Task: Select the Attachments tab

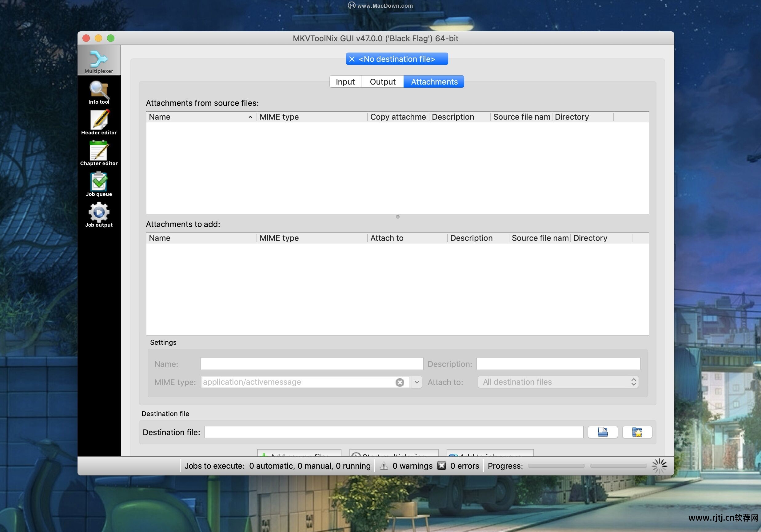Action: click(434, 82)
